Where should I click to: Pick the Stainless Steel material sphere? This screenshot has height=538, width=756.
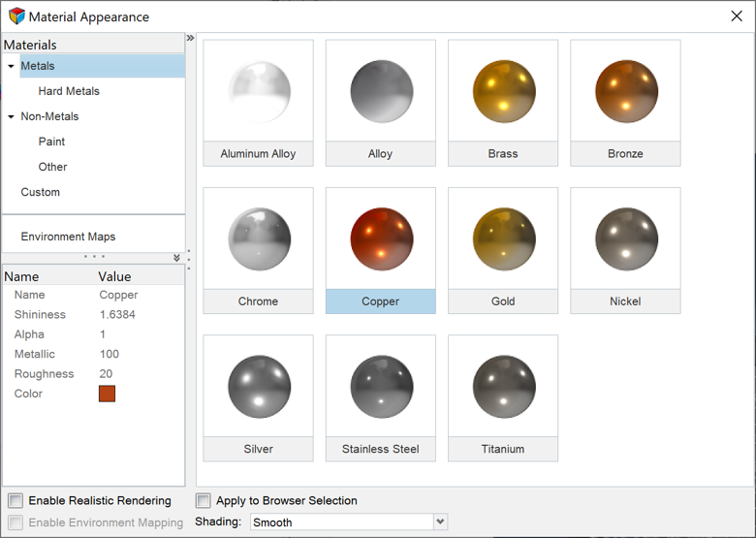380,386
